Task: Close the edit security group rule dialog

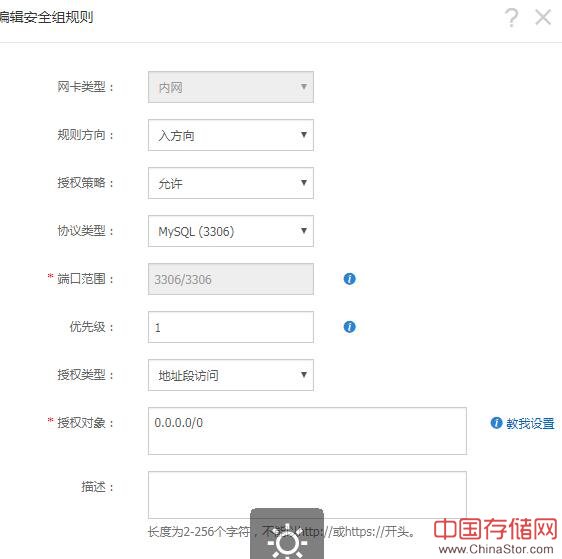Action: (x=543, y=17)
